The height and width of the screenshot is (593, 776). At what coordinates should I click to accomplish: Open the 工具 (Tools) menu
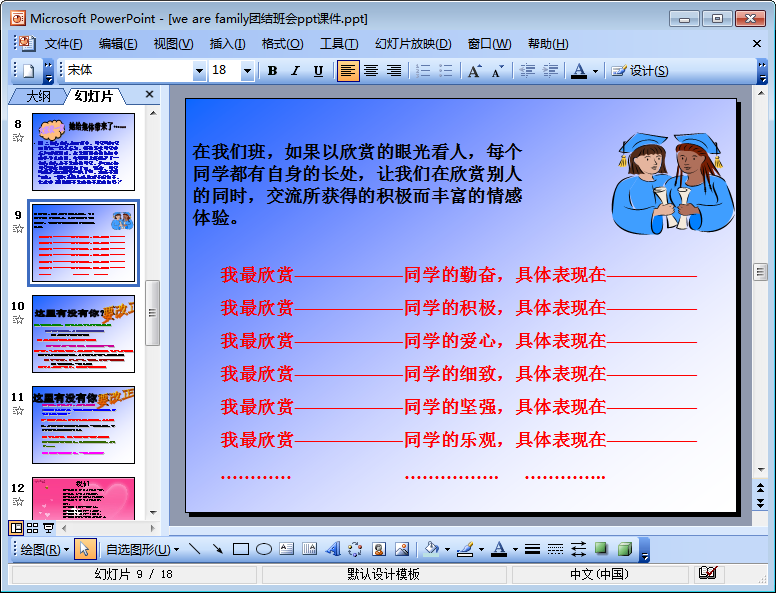(339, 44)
